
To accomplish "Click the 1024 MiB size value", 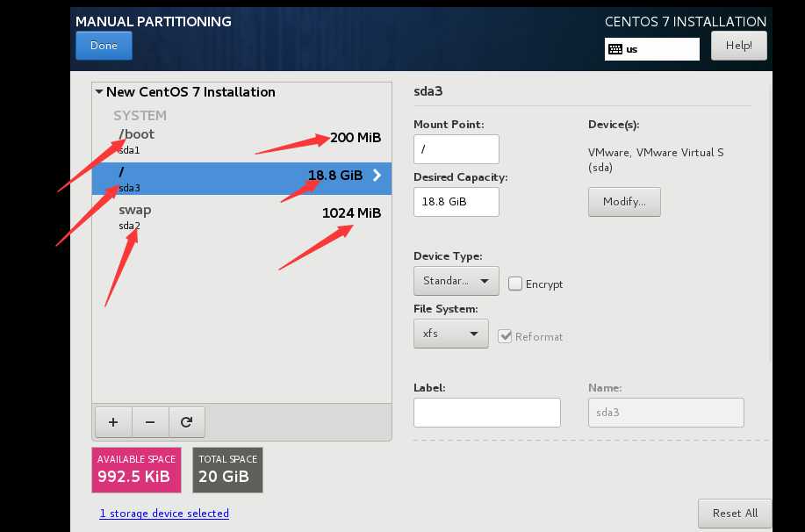I will [x=352, y=213].
